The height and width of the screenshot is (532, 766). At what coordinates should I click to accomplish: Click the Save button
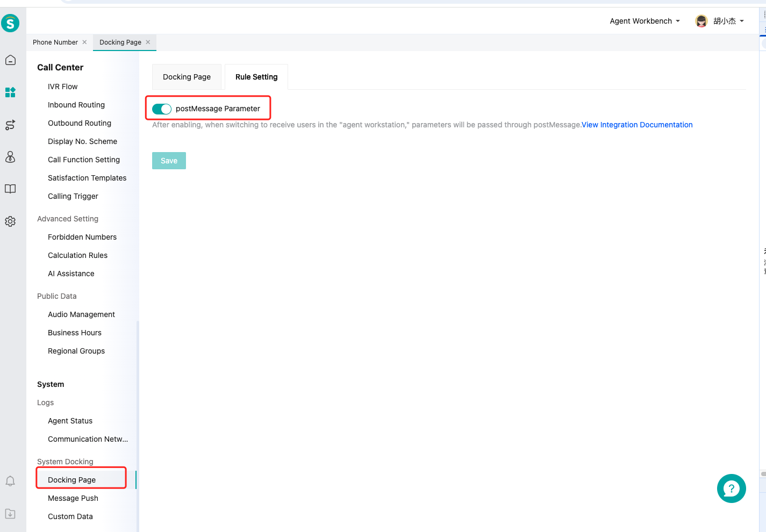[x=169, y=161]
